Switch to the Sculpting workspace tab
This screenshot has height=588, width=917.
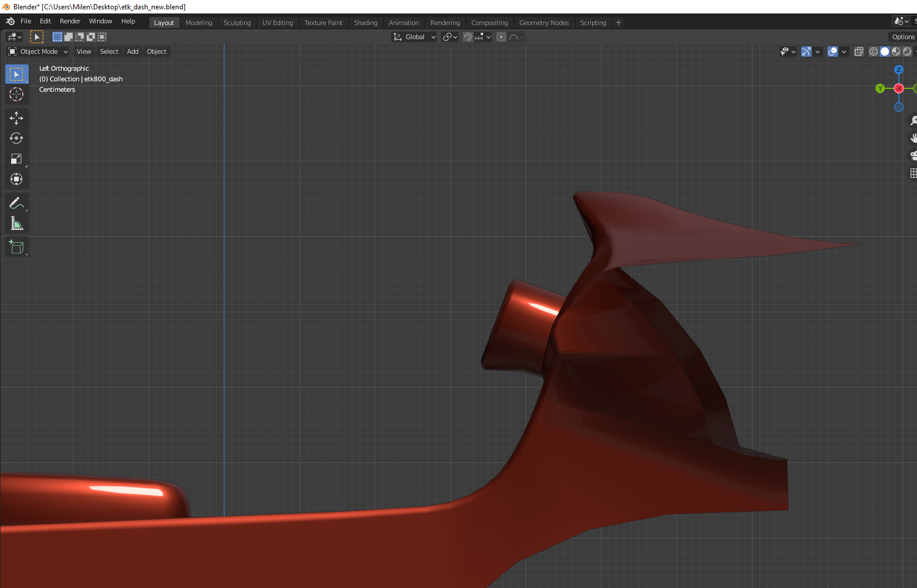tap(237, 23)
